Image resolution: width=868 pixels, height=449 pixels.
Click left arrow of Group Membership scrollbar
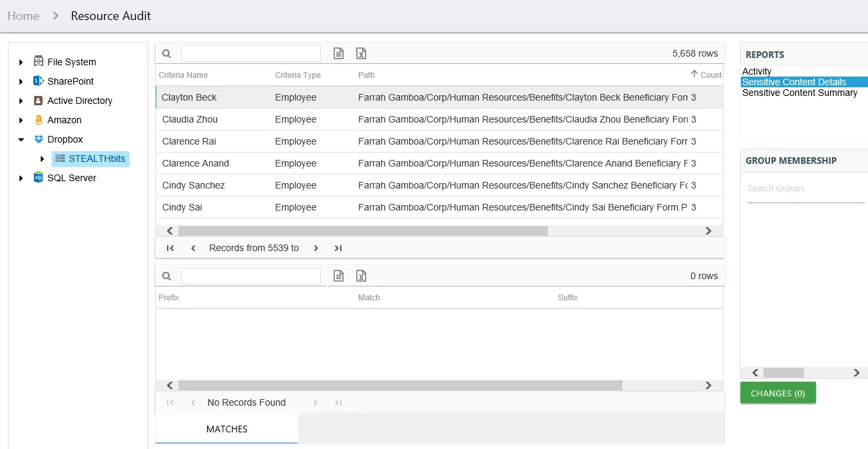click(x=755, y=373)
